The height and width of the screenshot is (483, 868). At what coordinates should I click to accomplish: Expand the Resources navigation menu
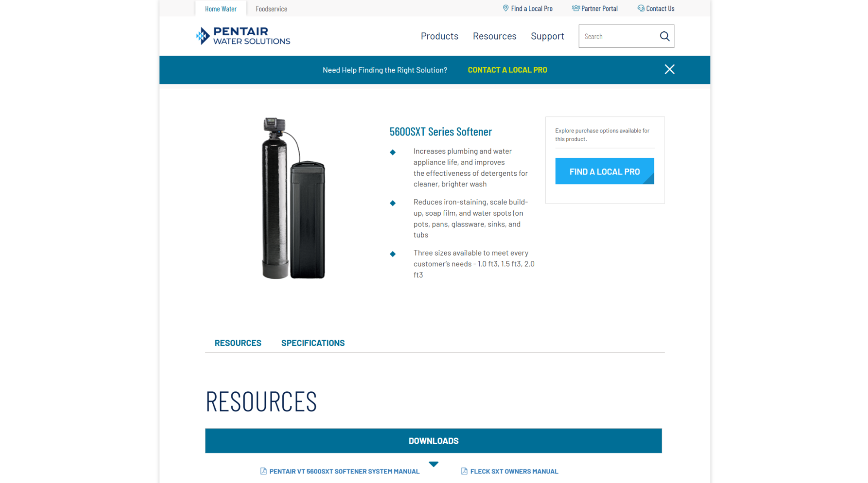click(495, 36)
